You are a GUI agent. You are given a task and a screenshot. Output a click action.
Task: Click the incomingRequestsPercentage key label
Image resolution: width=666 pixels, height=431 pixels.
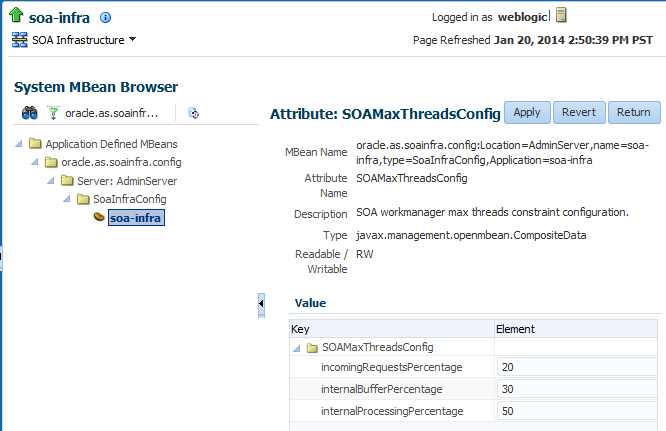[392, 367]
